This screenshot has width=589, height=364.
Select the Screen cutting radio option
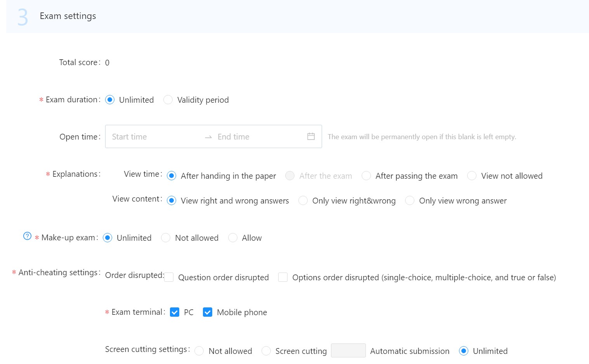[266, 351]
